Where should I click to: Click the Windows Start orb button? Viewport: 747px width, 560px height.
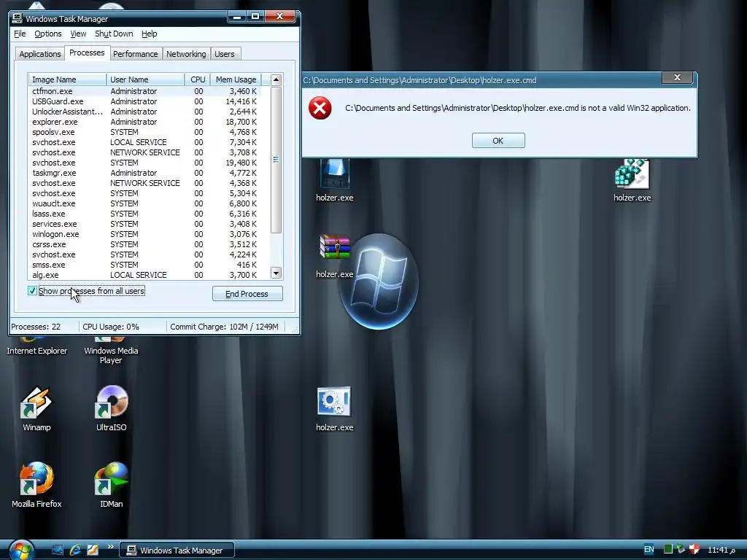point(21,551)
